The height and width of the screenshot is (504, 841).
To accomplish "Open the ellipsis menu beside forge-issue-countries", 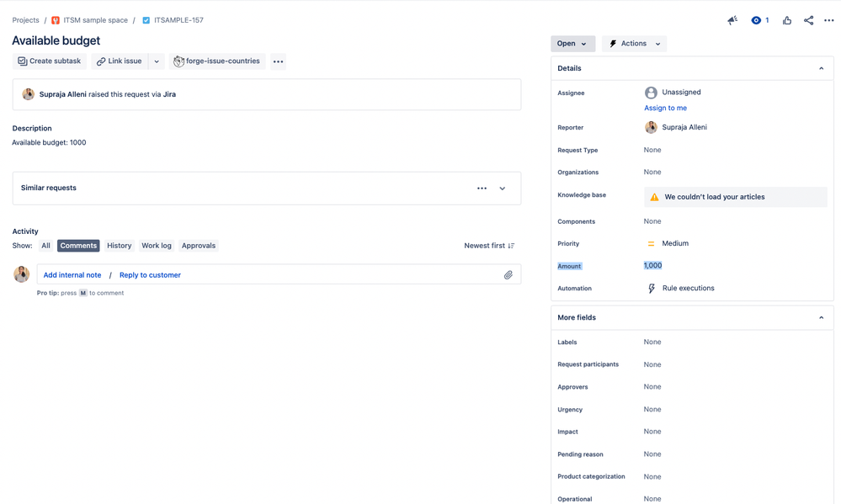I will pos(278,61).
